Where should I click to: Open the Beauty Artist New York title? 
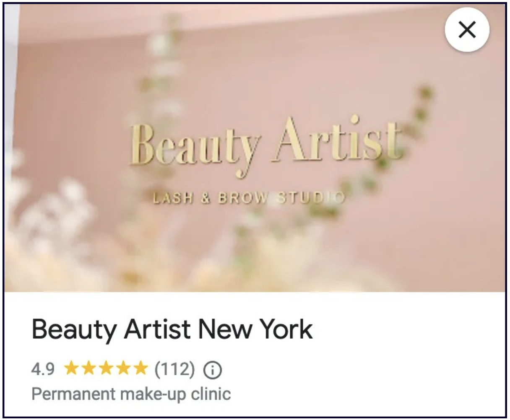pyautogui.click(x=172, y=330)
